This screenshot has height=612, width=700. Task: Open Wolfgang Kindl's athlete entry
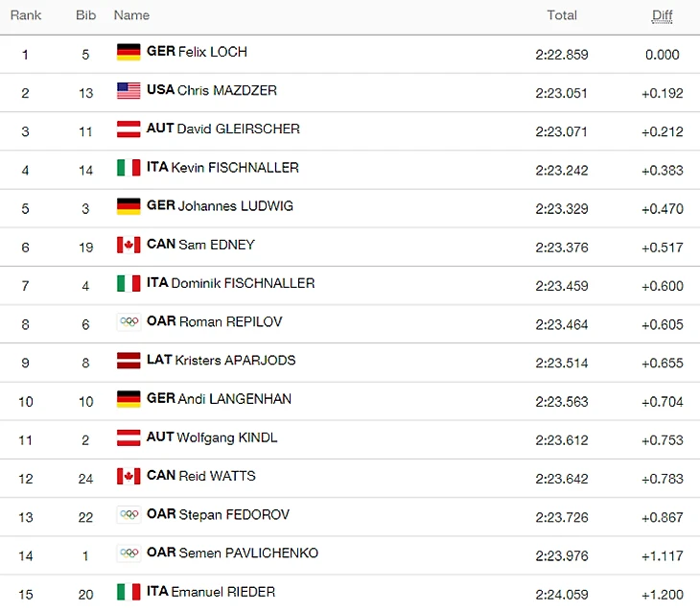pyautogui.click(x=227, y=437)
